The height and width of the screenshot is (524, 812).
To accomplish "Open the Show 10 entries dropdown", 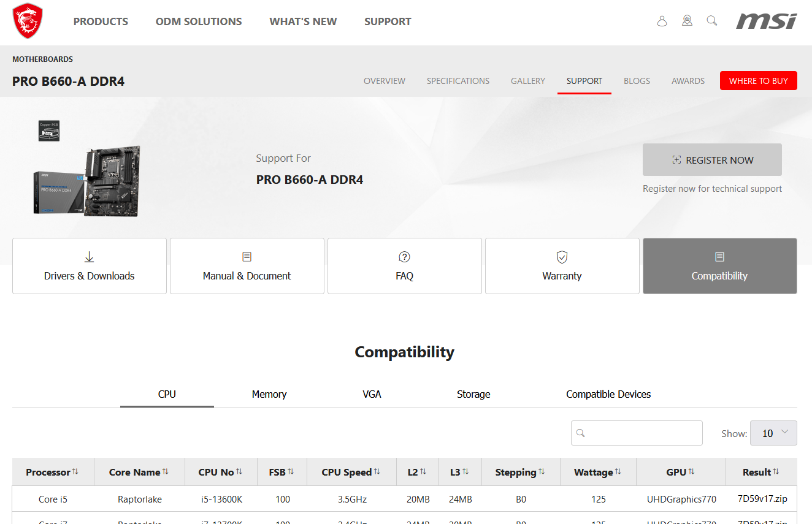I will 773,433.
